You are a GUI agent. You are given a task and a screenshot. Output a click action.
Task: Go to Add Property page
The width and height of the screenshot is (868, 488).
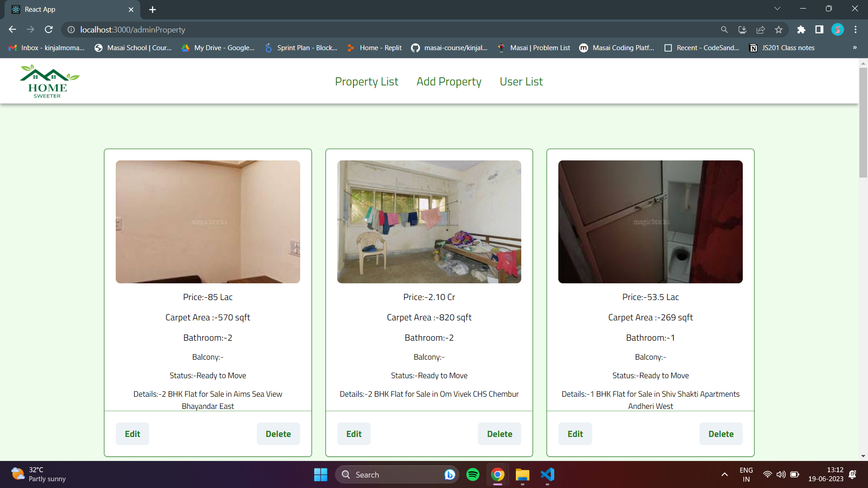click(x=448, y=82)
